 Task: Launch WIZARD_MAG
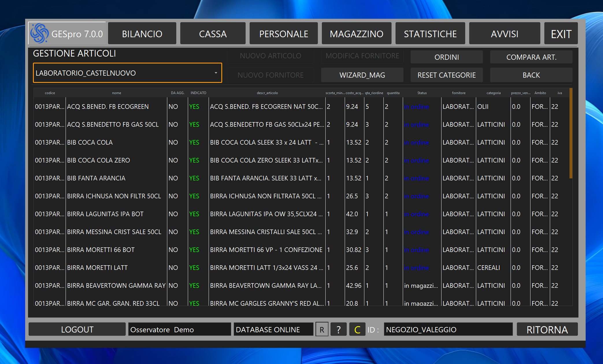coord(362,75)
